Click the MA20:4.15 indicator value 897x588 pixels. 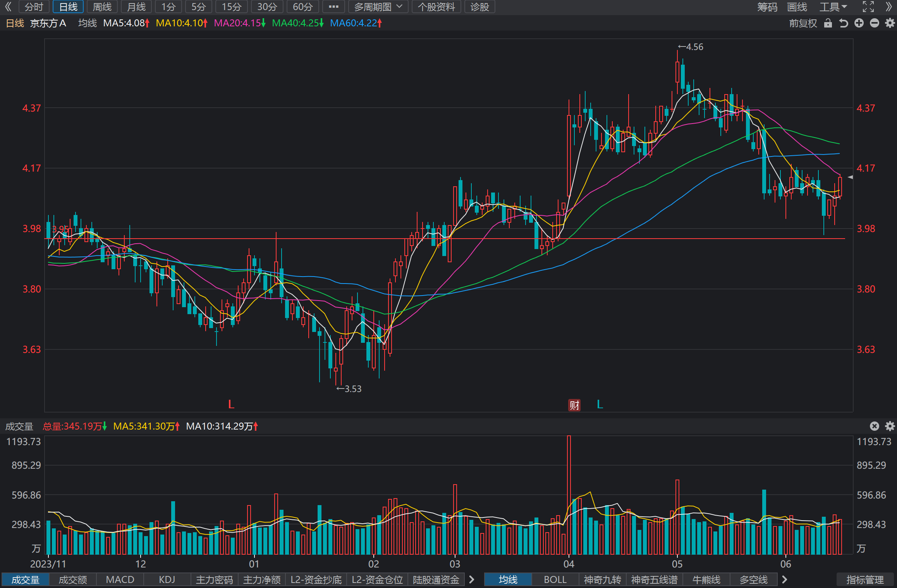pyautogui.click(x=240, y=23)
